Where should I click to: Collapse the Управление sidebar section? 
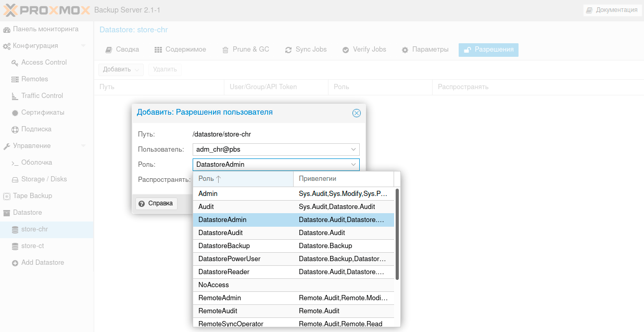click(83, 146)
